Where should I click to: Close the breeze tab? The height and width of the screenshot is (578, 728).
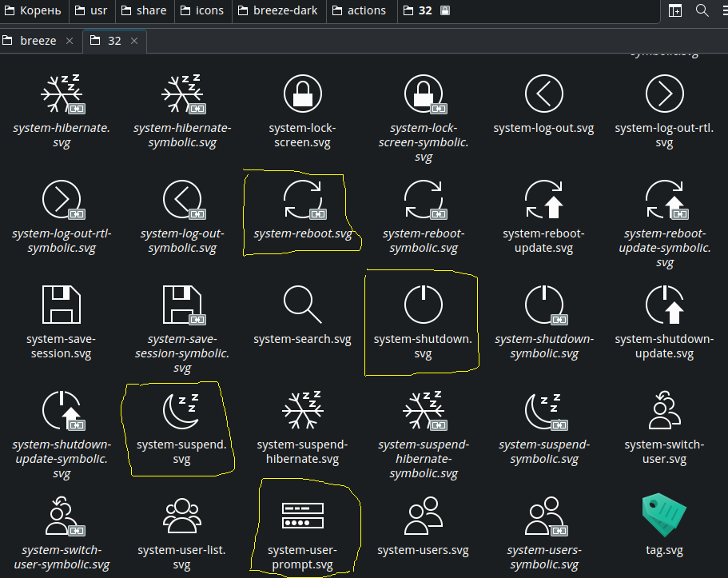pyautogui.click(x=70, y=41)
